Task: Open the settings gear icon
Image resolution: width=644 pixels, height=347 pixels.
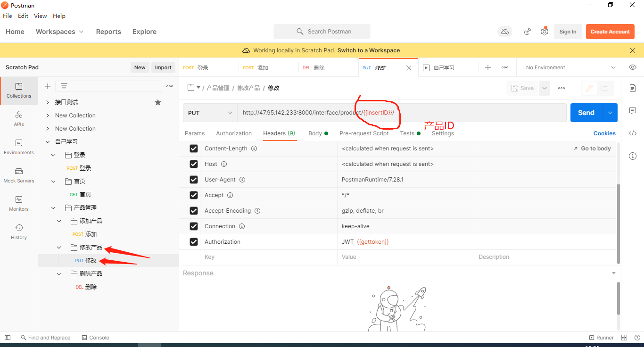Action: coord(545,32)
